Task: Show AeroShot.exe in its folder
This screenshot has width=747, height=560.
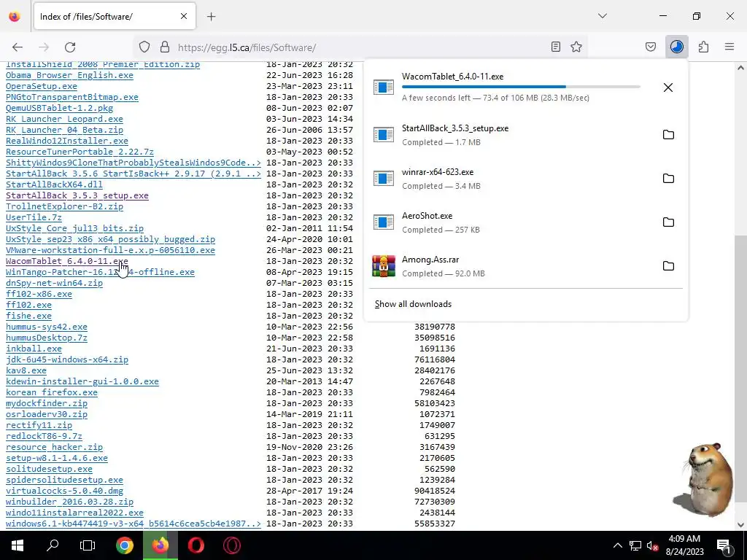Action: (x=668, y=222)
